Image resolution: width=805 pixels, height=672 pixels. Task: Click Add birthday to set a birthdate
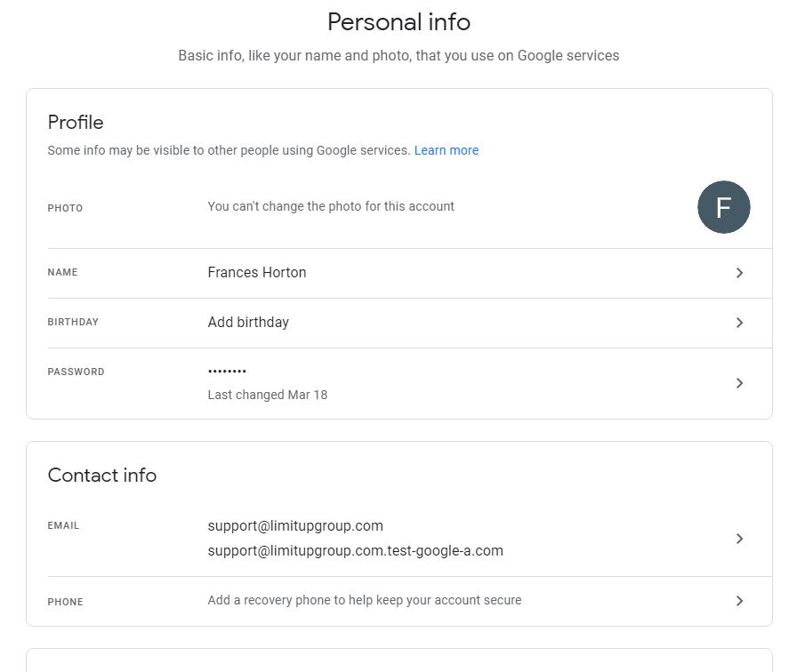tap(248, 322)
